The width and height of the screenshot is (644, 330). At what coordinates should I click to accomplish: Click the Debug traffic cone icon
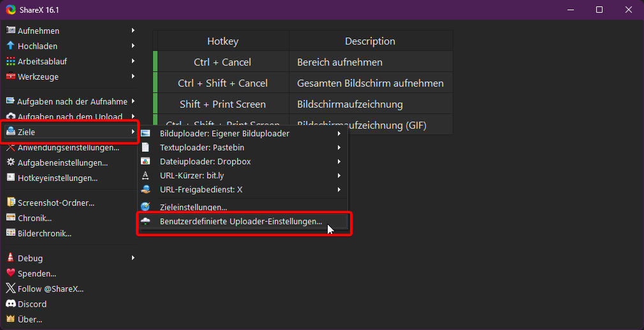(10, 258)
